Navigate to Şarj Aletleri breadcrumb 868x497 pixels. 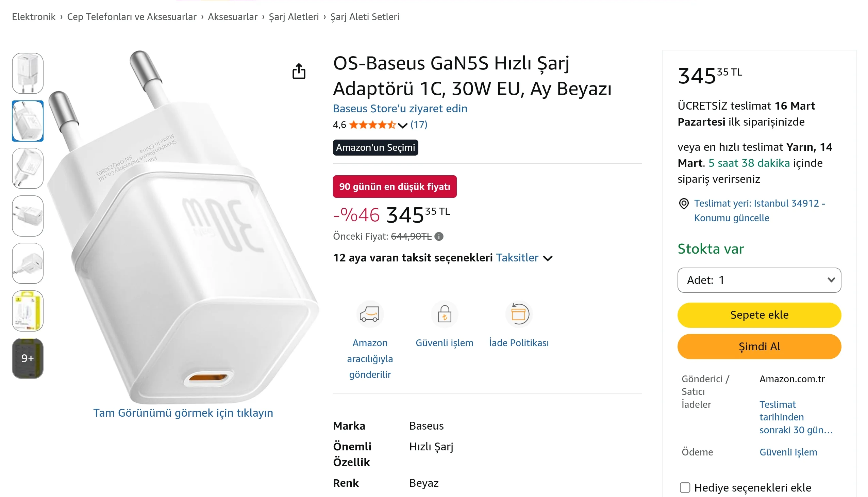coord(294,17)
